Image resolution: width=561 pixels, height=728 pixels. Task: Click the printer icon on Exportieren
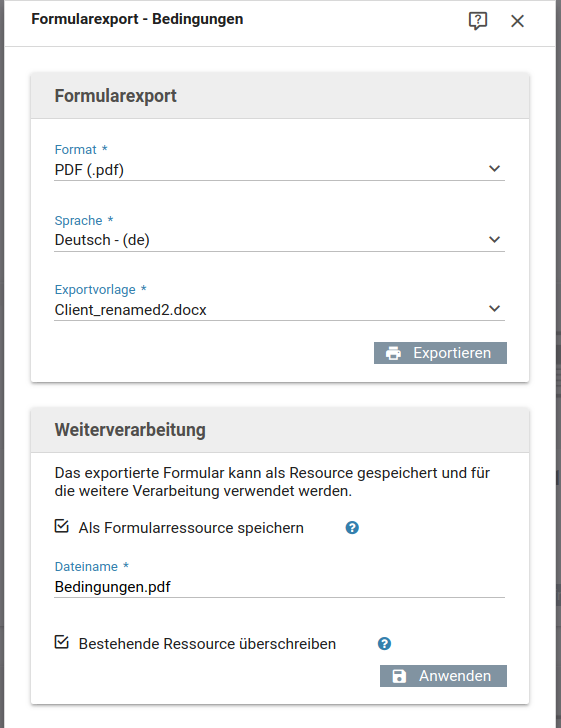[x=393, y=353]
